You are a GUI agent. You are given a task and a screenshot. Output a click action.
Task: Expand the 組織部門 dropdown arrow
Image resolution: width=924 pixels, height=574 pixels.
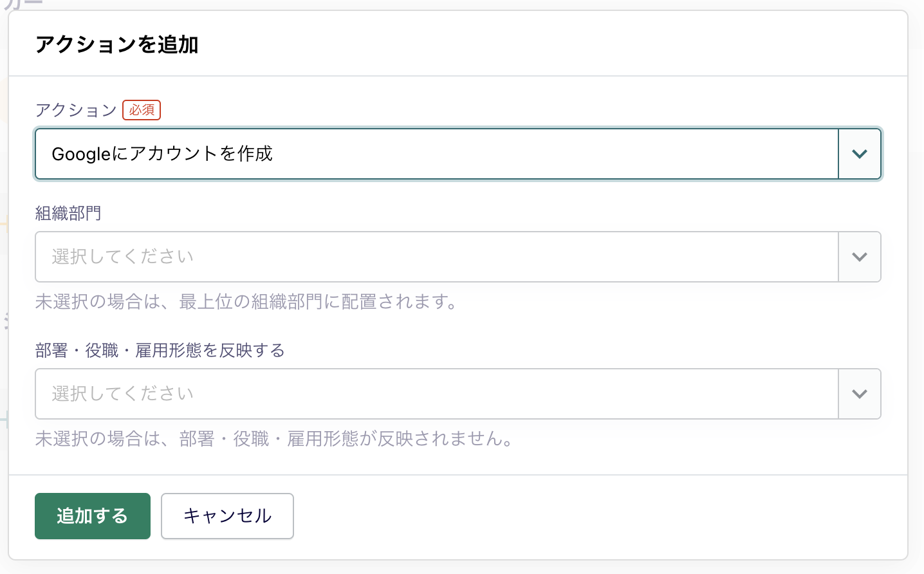(860, 257)
